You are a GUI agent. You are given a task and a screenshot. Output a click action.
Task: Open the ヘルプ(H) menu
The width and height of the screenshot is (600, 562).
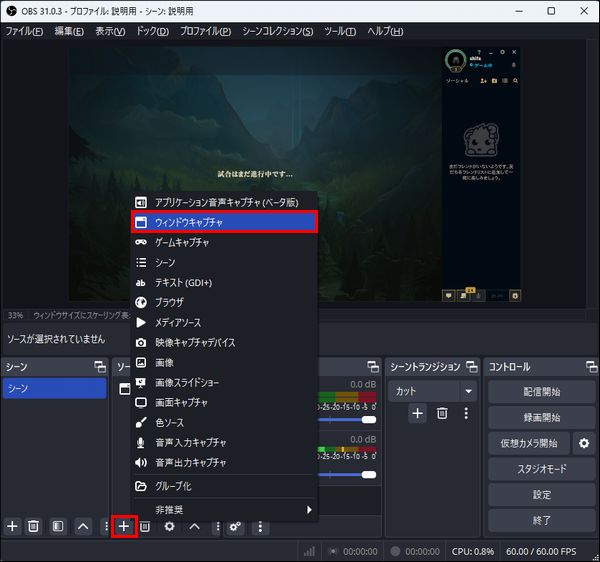pos(385,31)
